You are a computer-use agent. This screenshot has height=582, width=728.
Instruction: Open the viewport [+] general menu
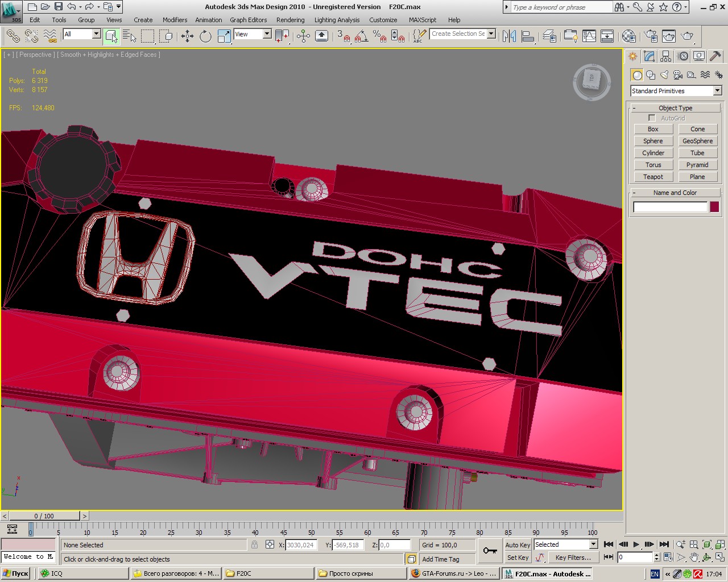9,55
